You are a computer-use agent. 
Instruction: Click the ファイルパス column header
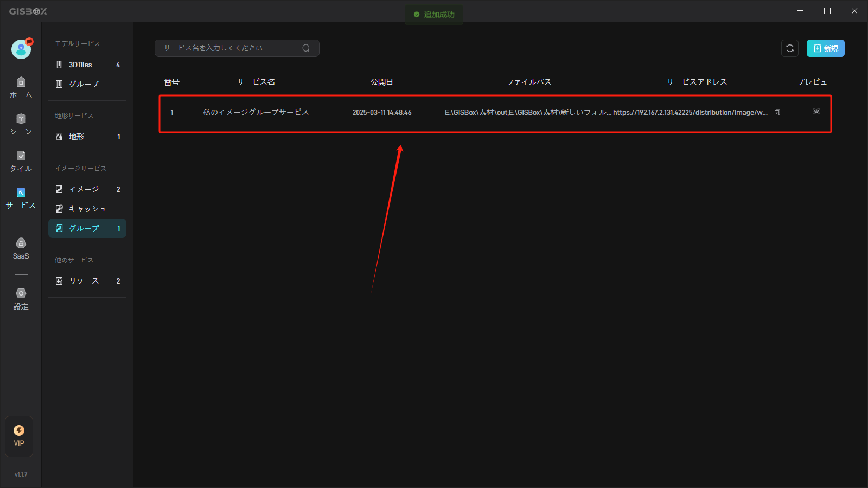click(x=529, y=82)
